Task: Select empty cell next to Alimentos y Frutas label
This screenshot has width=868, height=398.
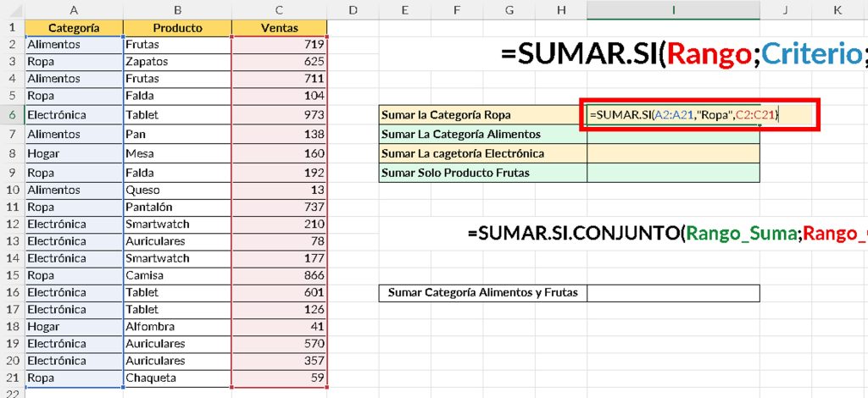Action: (673, 293)
